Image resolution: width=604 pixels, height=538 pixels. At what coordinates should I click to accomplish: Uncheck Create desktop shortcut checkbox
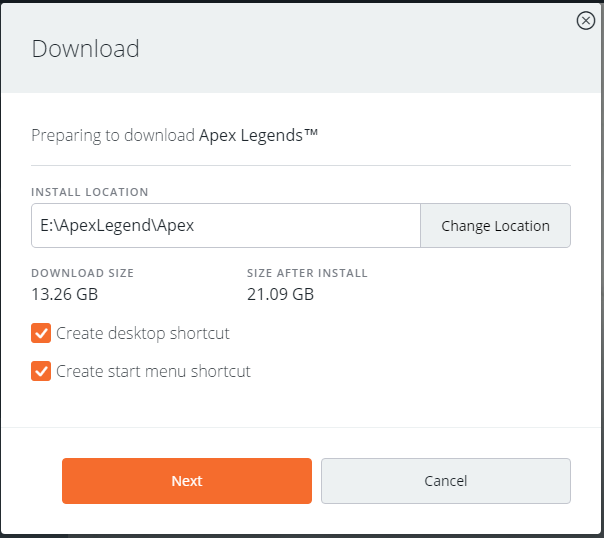click(41, 333)
